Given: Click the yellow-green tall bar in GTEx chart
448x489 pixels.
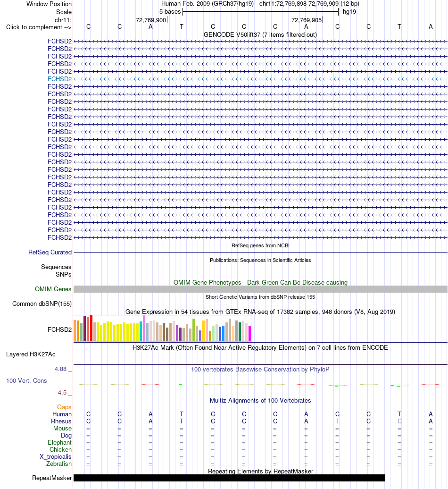Looking at the screenshot, I should point(193,330).
